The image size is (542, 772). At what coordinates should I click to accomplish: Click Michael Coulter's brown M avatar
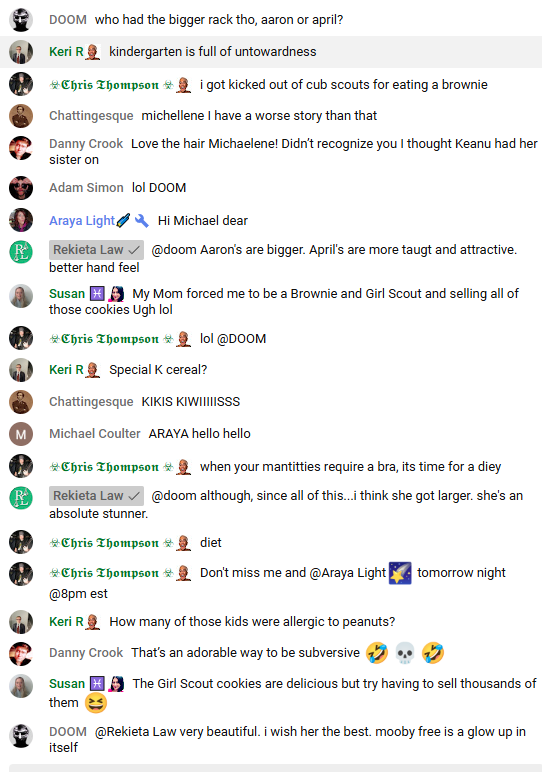[x=21, y=434]
